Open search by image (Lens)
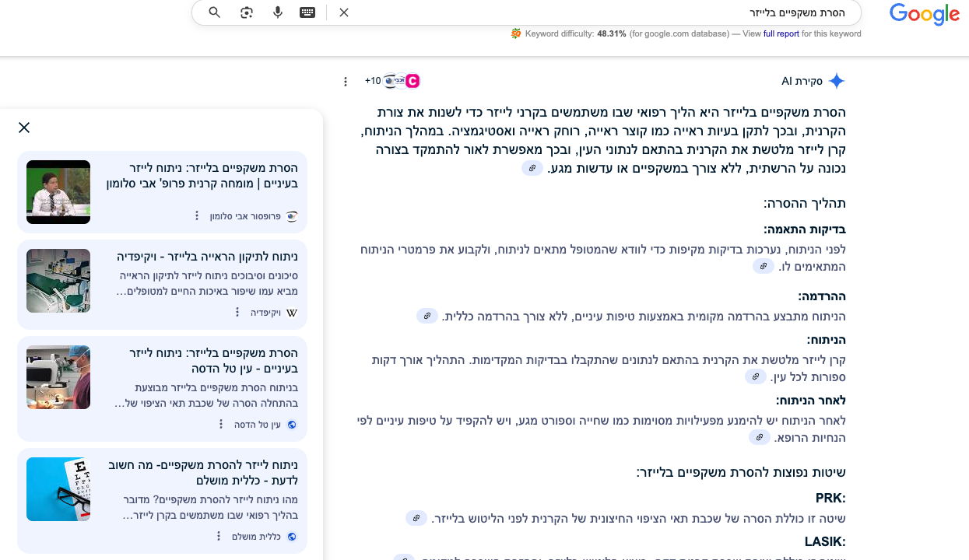This screenshot has width=969, height=560. coord(247,12)
